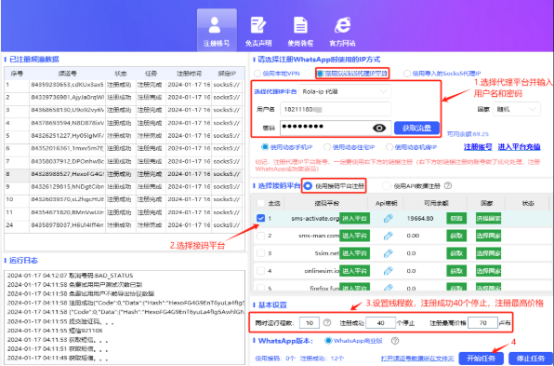This screenshot has height=366, width=554.
Task: Click the 开始任务 start button
Action: coord(481,358)
